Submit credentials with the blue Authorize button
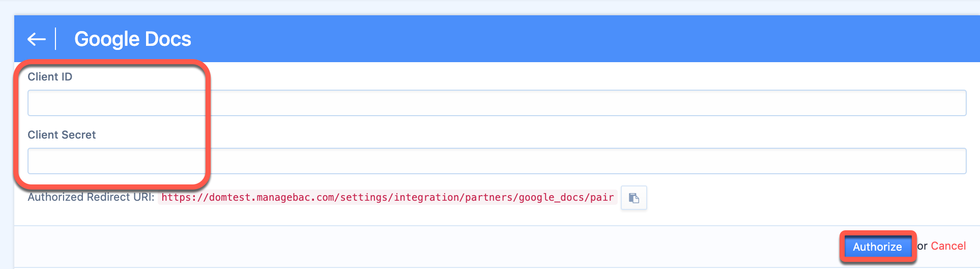The width and height of the screenshot is (980, 269). (x=877, y=247)
